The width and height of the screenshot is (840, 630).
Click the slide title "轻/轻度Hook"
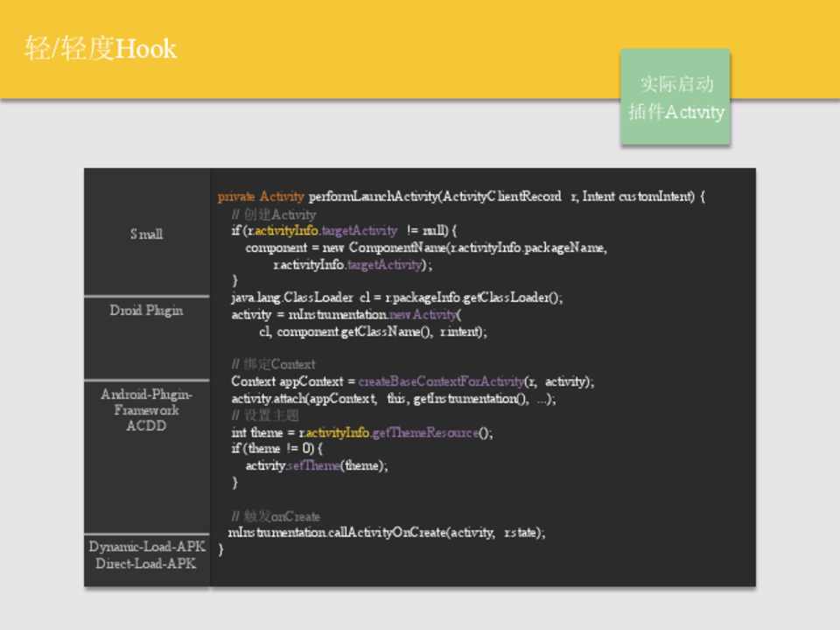tap(101, 48)
